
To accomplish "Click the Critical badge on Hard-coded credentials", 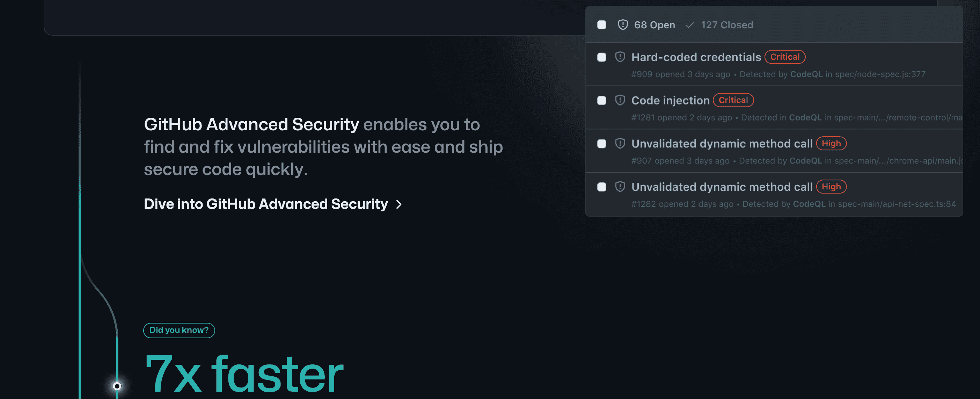I will [x=785, y=57].
